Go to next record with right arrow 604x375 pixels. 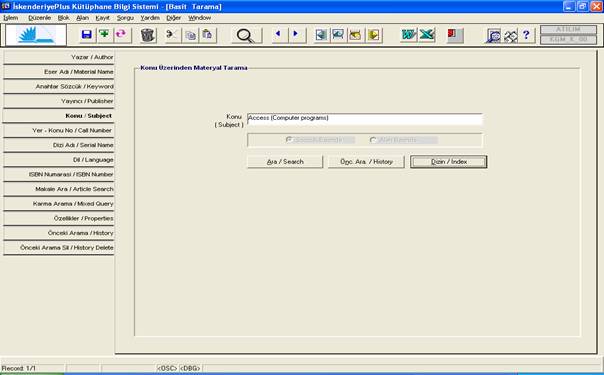coord(296,34)
